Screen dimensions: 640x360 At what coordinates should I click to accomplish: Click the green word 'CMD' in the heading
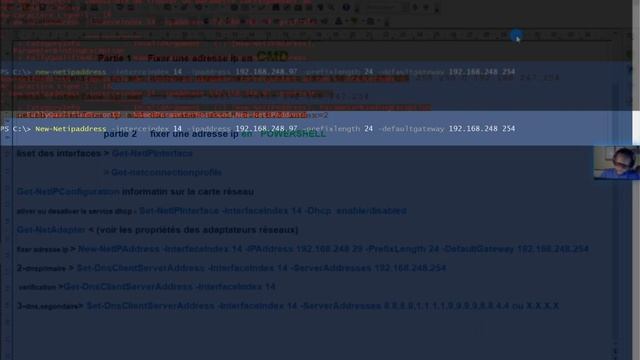tap(272, 57)
